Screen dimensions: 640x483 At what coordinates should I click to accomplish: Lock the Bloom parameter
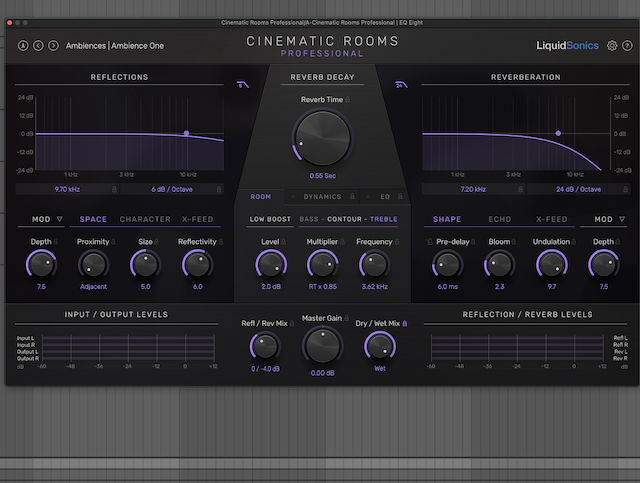tap(514, 242)
